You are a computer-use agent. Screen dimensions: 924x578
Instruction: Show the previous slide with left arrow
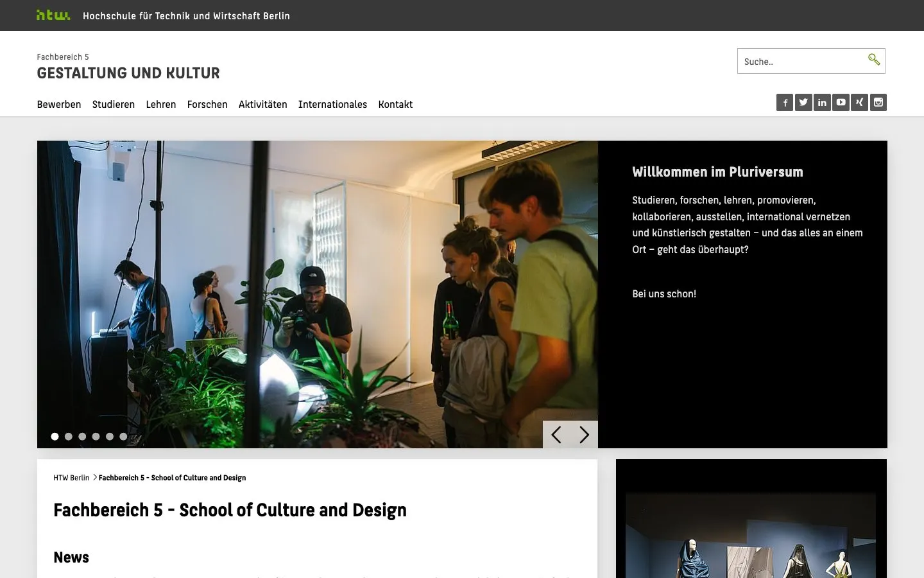point(556,435)
